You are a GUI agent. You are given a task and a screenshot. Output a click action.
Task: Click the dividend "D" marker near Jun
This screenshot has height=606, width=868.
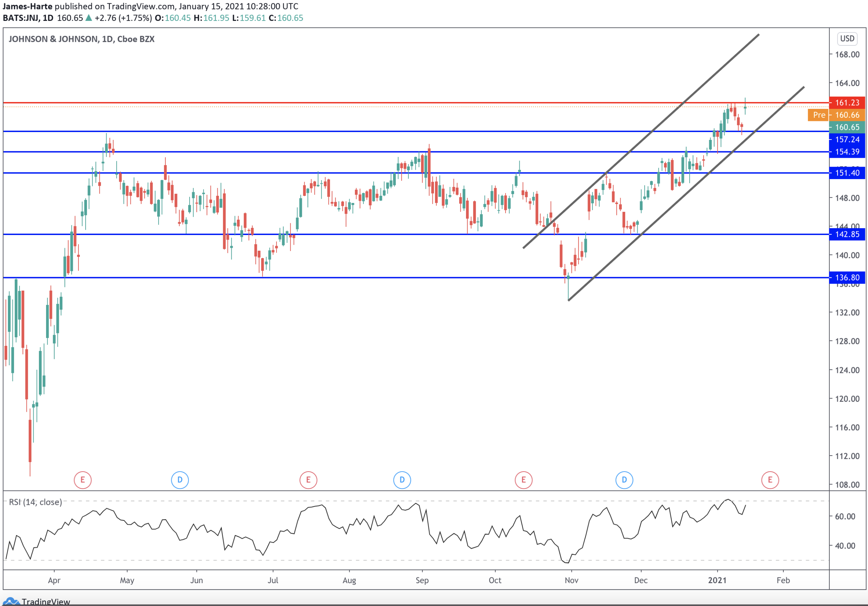[x=180, y=480]
